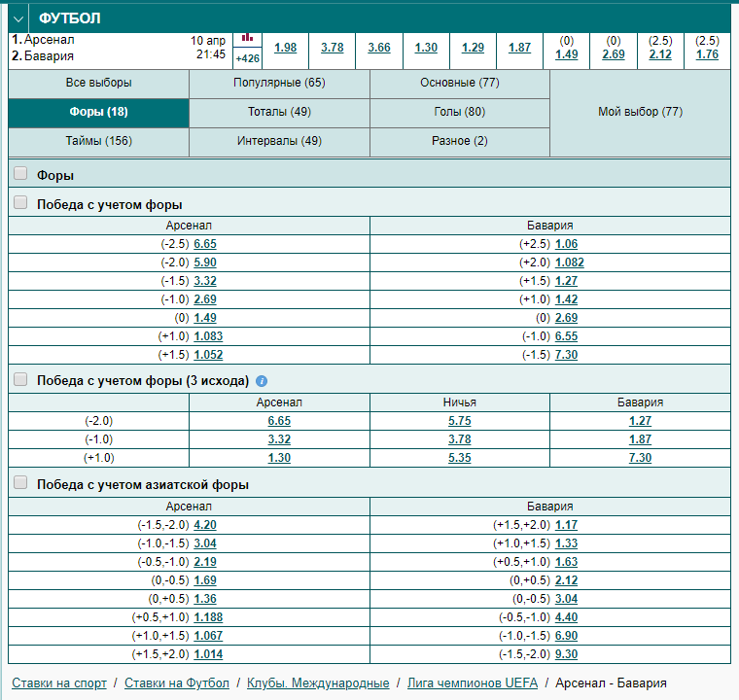Screen dimensions: 739x700
Task: Select header total (2.5) odds 1.76
Action: tap(707, 54)
